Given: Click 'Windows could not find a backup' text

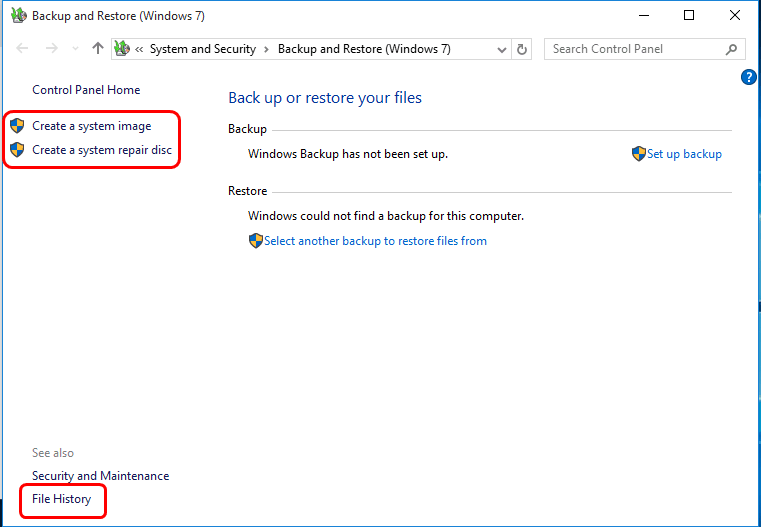Looking at the screenshot, I should (x=386, y=215).
